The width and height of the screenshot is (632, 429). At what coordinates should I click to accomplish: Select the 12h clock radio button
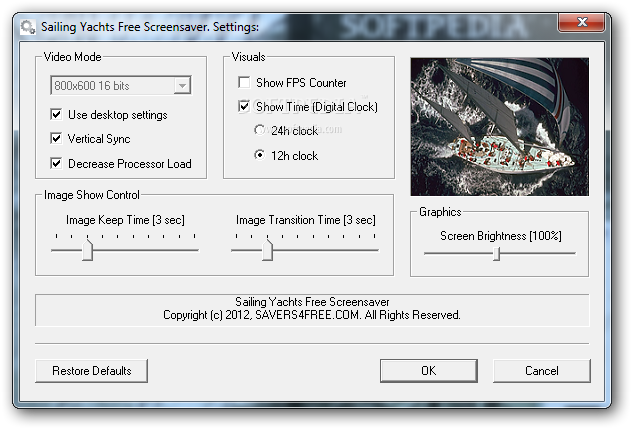click(260, 155)
